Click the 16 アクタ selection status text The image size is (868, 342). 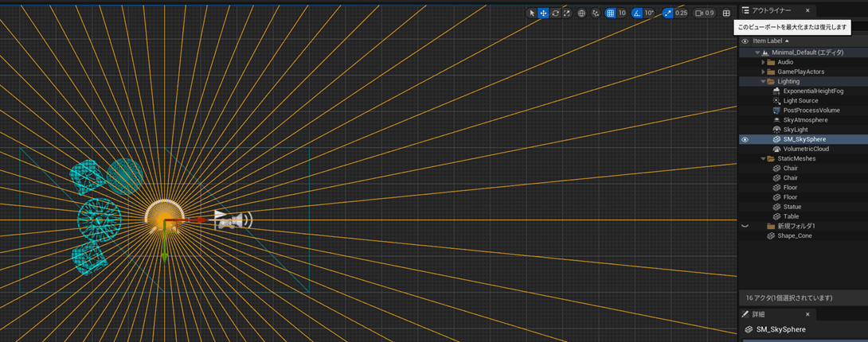pos(789,297)
